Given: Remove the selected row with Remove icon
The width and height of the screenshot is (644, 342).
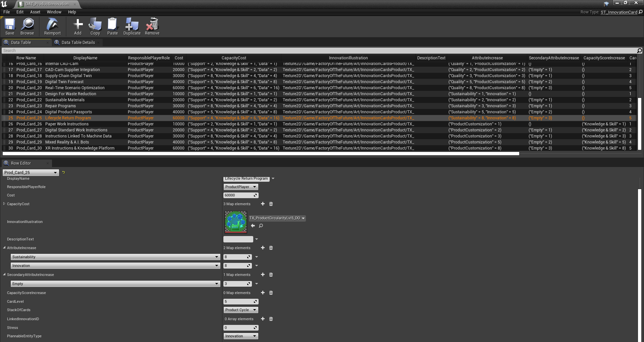Looking at the screenshot, I should (x=152, y=26).
